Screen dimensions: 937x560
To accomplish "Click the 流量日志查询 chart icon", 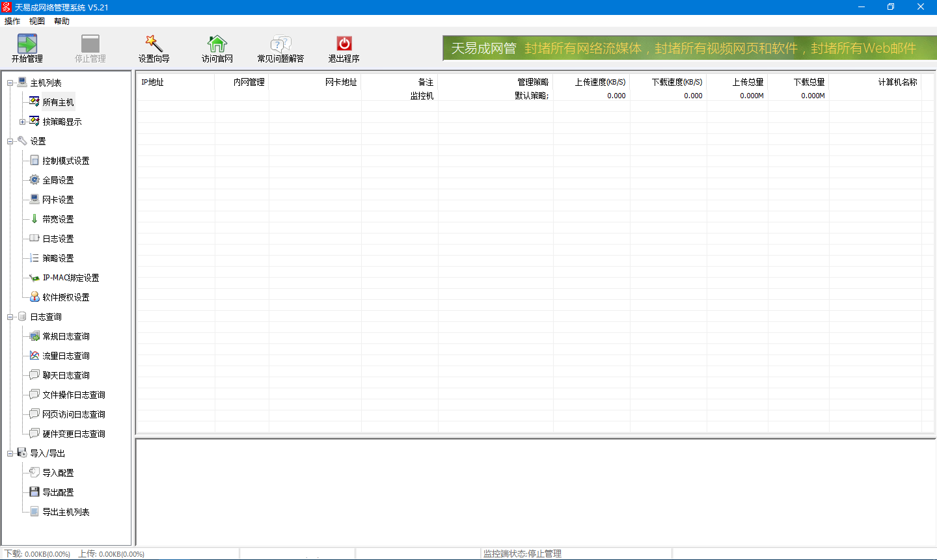I will 34,355.
